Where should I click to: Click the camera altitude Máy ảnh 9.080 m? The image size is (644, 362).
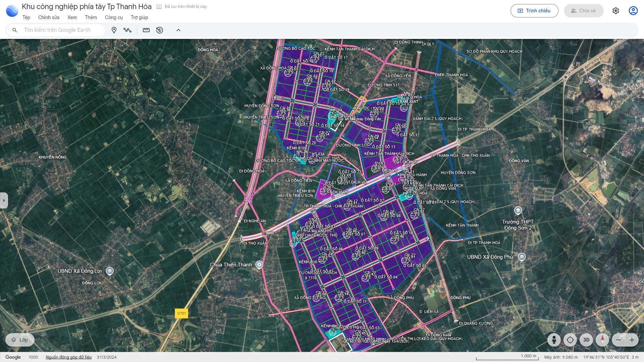click(x=561, y=357)
